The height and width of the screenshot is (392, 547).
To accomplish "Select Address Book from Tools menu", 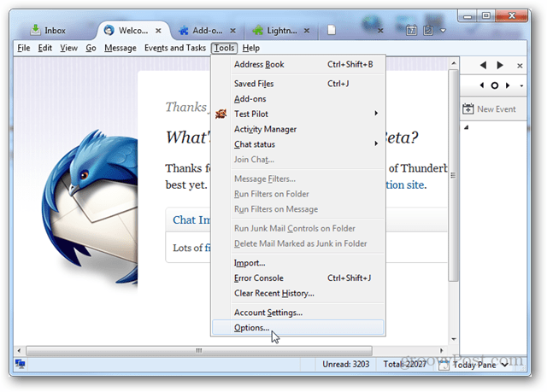I will [298, 64].
